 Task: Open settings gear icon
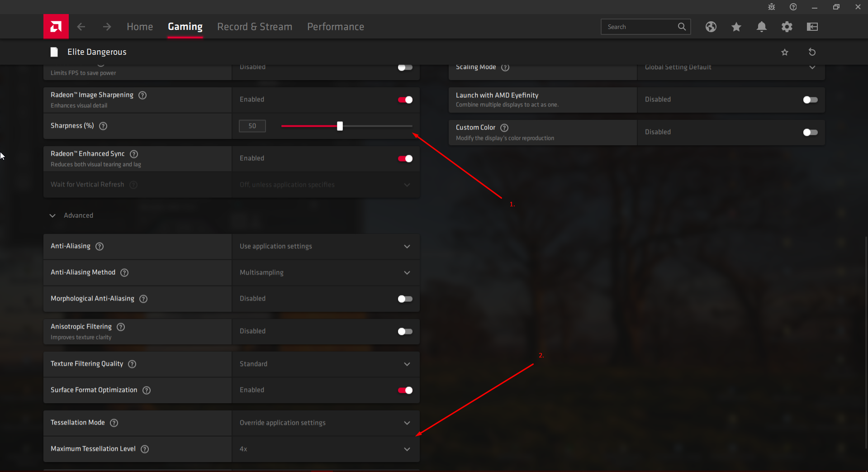[787, 27]
